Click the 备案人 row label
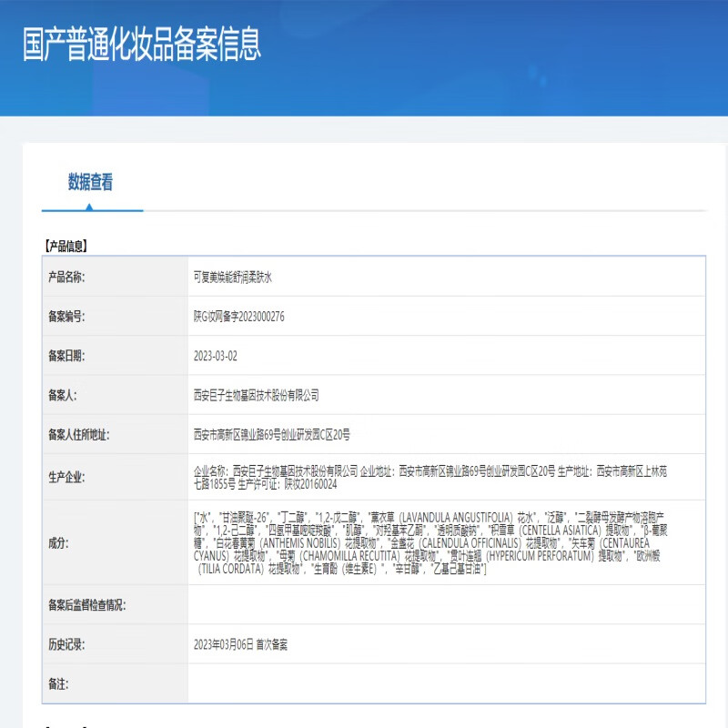 [x=63, y=395]
